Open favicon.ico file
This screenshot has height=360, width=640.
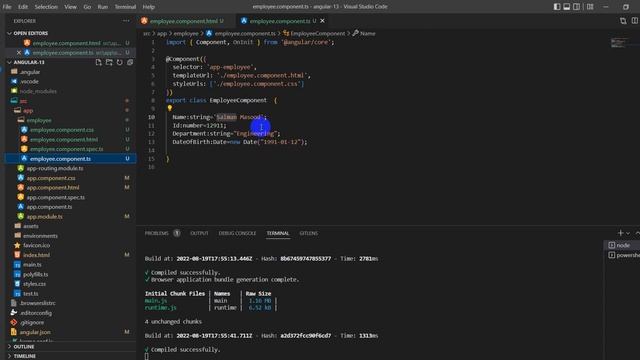coord(36,245)
